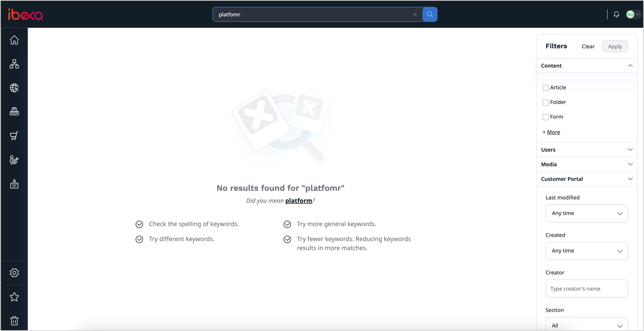Click the suggested 'platform' link
The height and width of the screenshot is (331, 644).
(298, 201)
